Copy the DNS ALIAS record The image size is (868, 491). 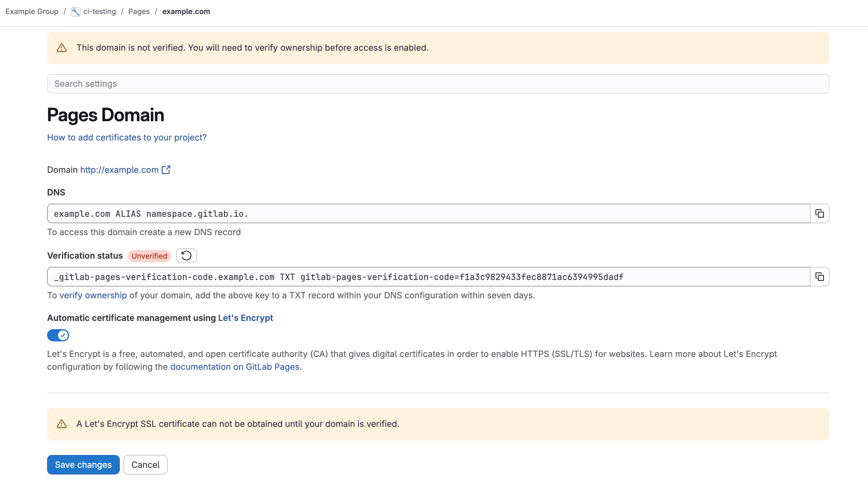(820, 213)
